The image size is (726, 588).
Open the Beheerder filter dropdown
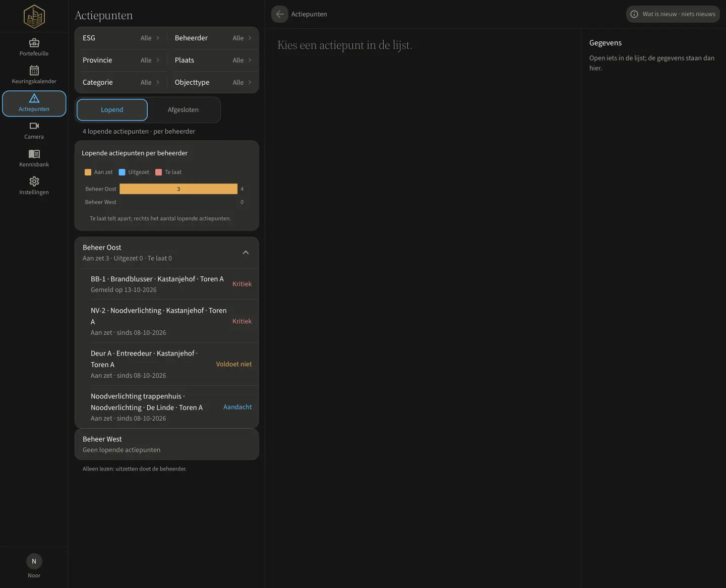(213, 38)
